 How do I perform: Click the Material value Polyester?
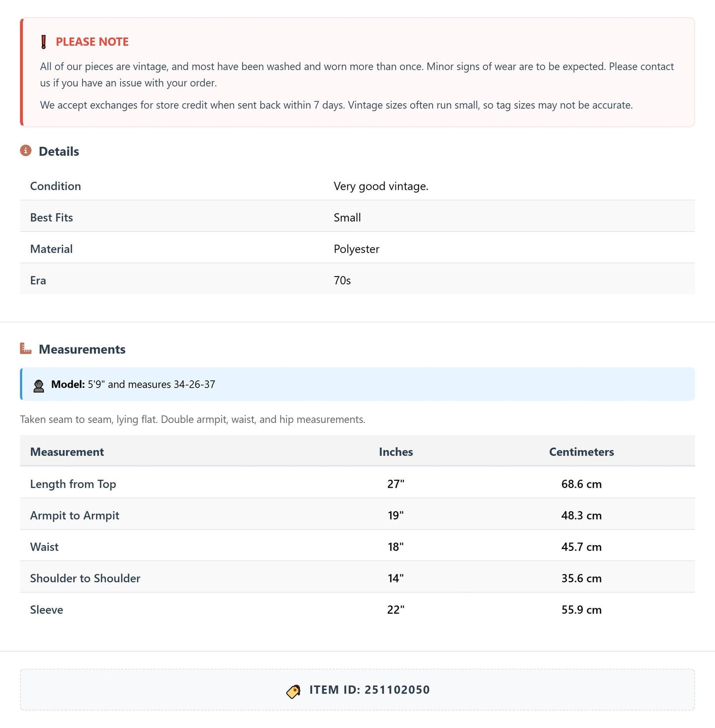tap(357, 249)
